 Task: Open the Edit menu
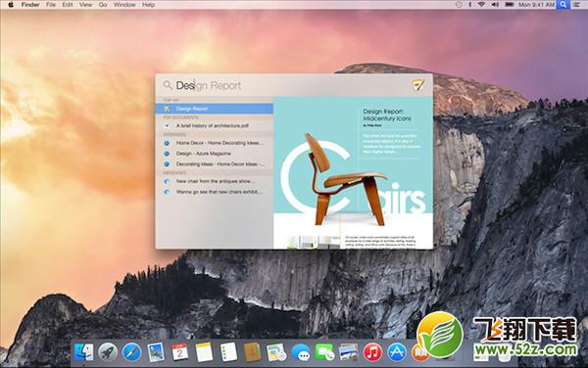tap(68, 5)
